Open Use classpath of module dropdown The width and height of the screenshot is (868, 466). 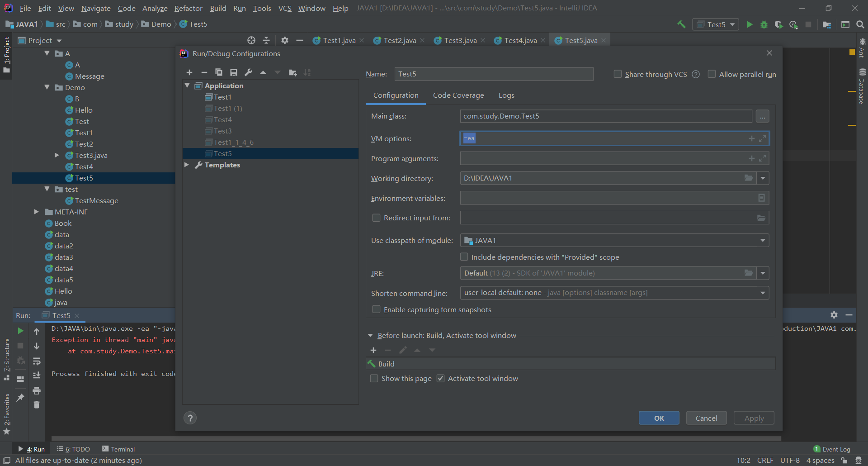tap(763, 240)
